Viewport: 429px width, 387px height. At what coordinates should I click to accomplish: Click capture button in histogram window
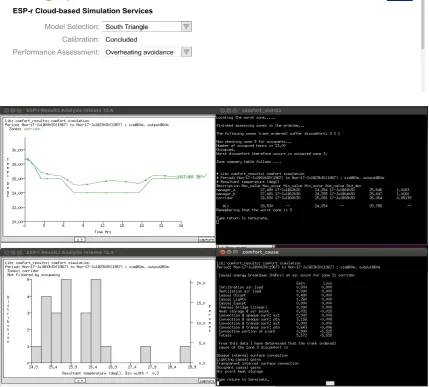tap(206, 381)
